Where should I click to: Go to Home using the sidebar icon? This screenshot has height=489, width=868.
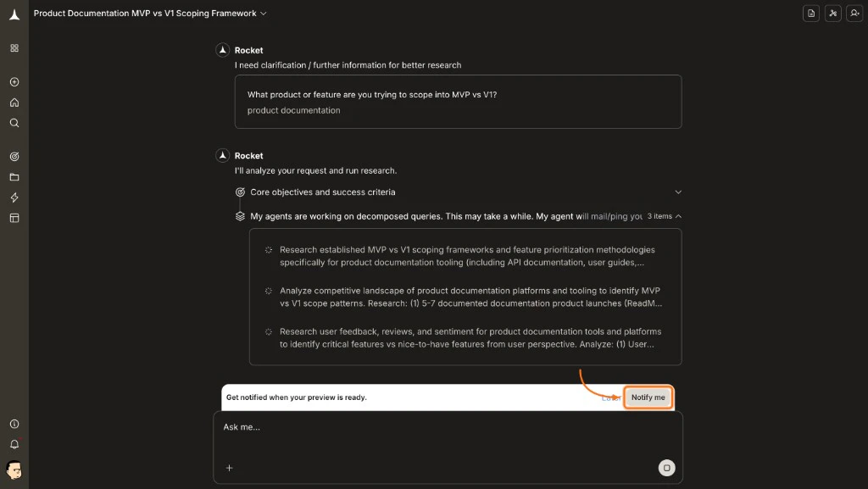14,103
